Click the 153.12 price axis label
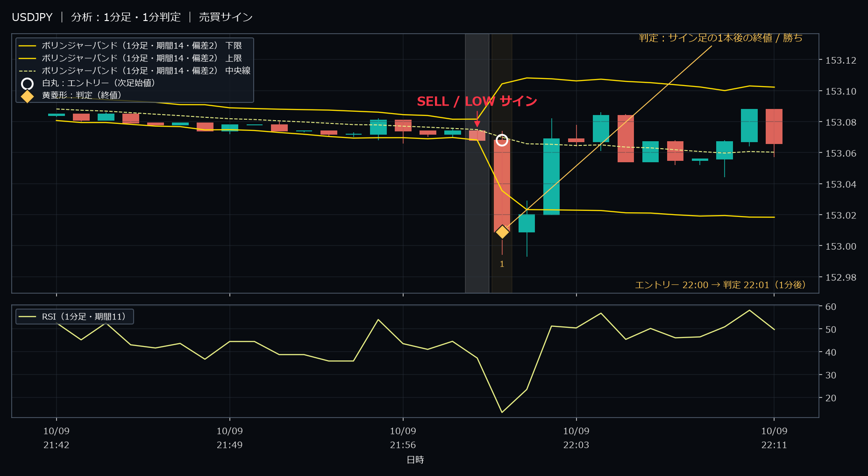The width and height of the screenshot is (868, 476). pyautogui.click(x=841, y=60)
